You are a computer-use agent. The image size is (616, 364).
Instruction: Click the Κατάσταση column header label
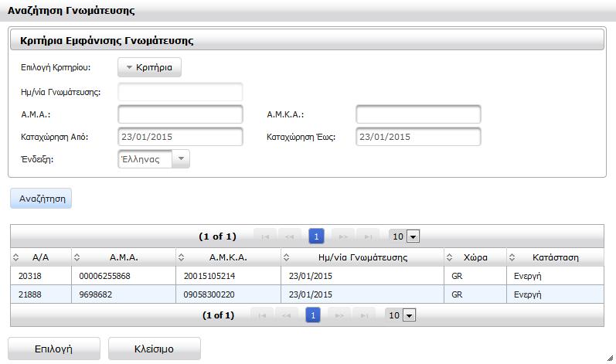pyautogui.click(x=556, y=257)
